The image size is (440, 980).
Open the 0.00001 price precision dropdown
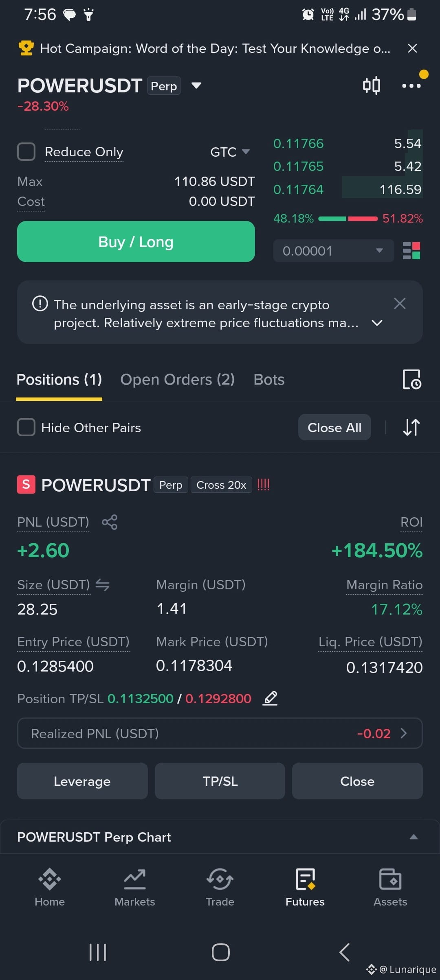pos(334,251)
